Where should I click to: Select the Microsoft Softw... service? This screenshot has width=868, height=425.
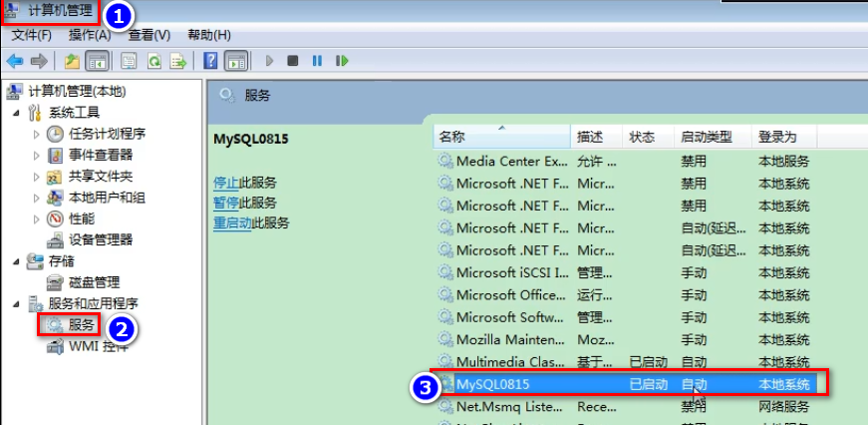coord(509,317)
